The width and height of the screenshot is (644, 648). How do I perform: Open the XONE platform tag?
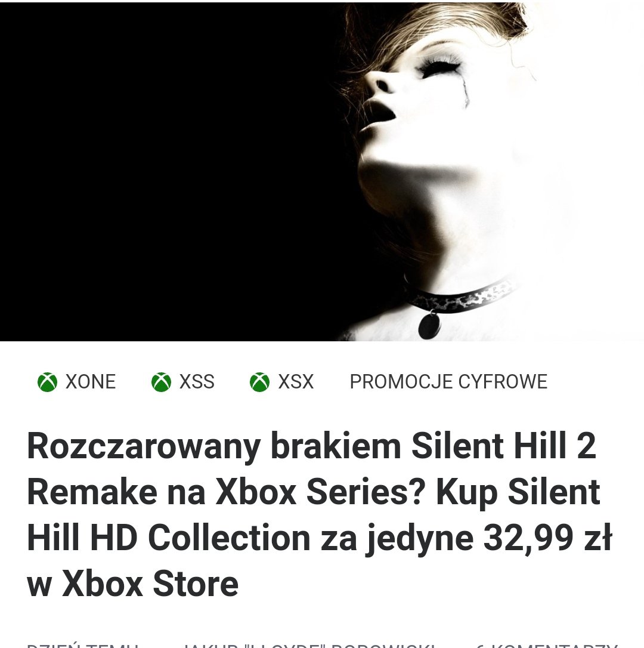pyautogui.click(x=76, y=382)
